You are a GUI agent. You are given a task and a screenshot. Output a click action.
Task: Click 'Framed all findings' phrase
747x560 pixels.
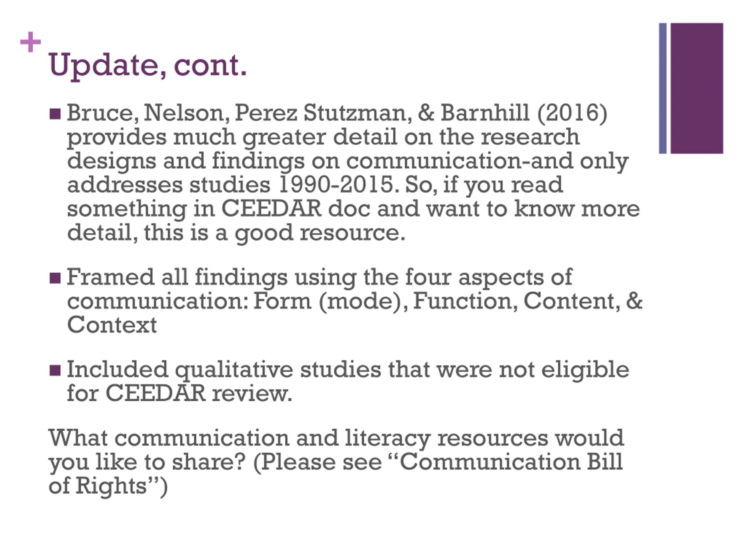177,277
